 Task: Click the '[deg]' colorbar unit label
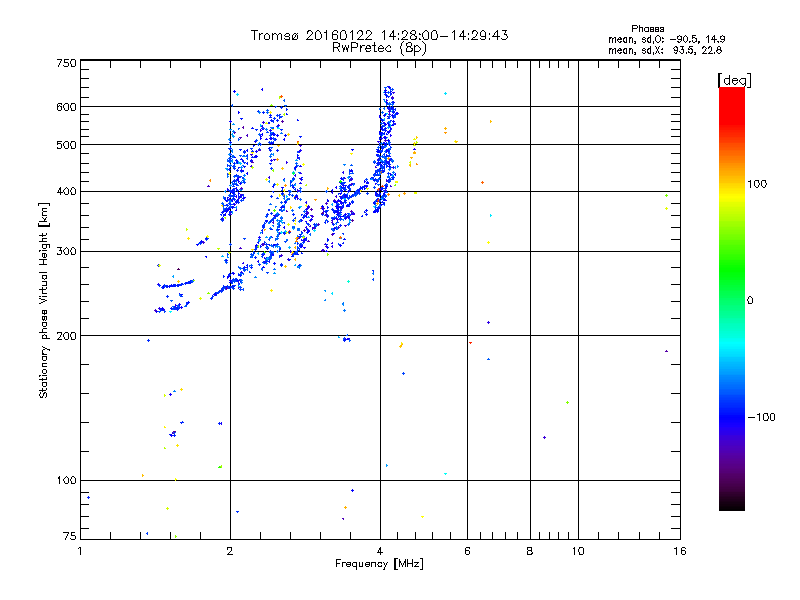coord(734,80)
